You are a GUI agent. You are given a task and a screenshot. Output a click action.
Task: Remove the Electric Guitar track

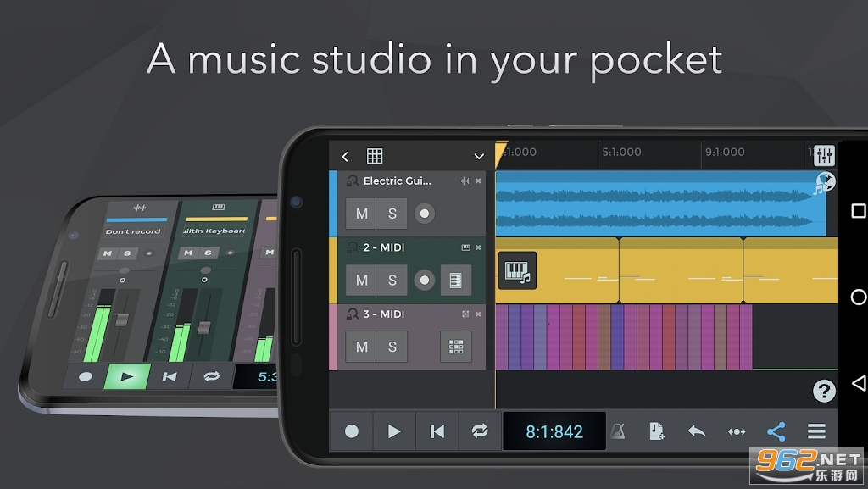[478, 181]
